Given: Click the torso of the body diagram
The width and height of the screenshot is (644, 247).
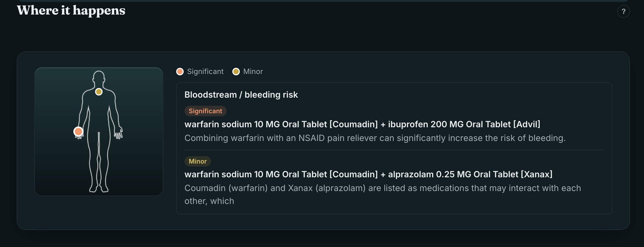Looking at the screenshot, I should click(x=99, y=110).
